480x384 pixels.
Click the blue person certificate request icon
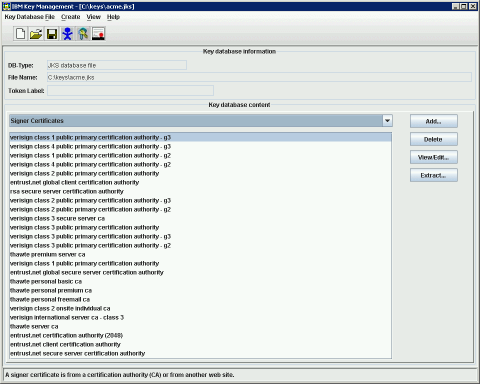pos(67,34)
